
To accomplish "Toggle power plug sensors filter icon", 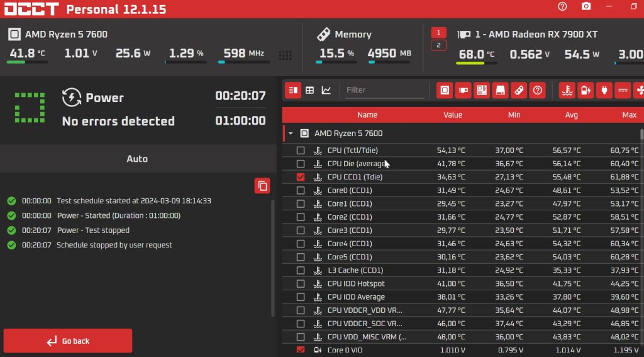I will 604,90.
